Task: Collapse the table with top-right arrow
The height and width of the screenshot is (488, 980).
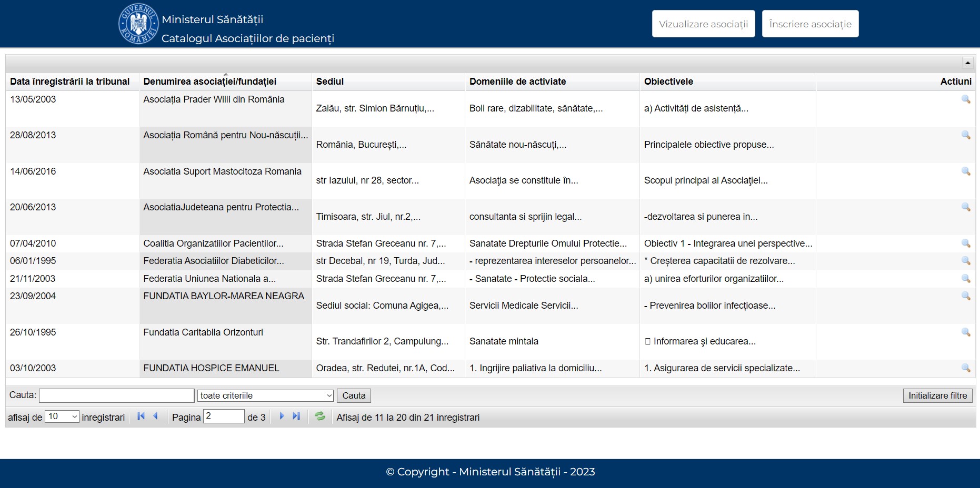Action: (967, 63)
